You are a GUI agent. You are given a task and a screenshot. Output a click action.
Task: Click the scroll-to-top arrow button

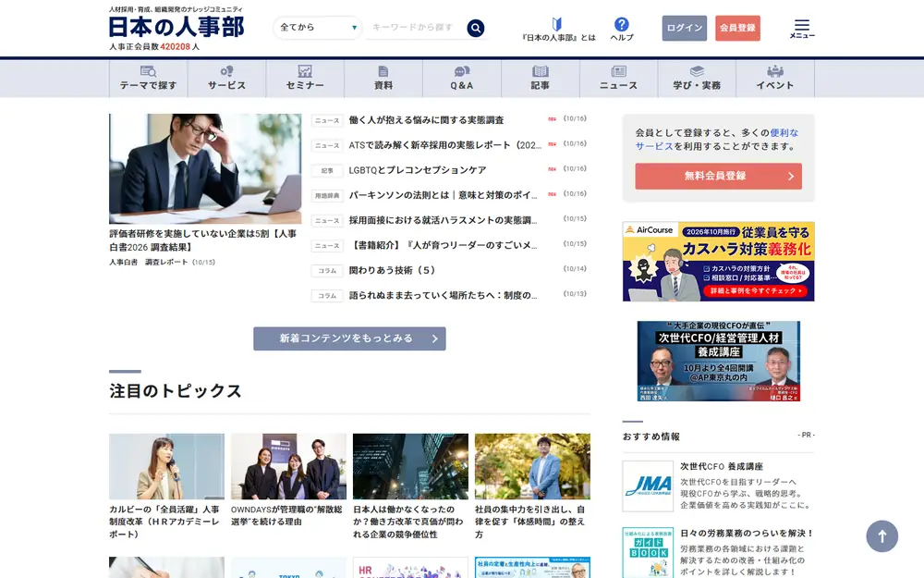881,536
